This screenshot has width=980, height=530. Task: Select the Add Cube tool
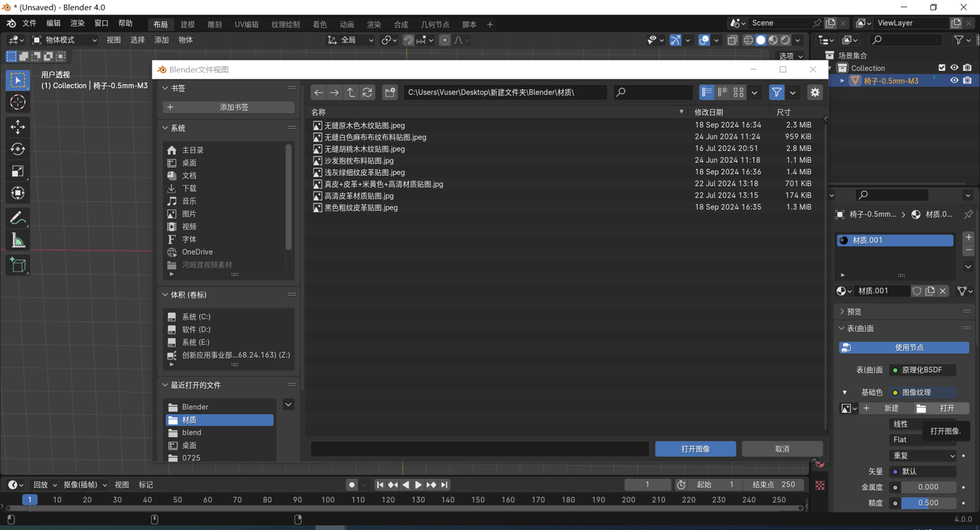pos(18,265)
